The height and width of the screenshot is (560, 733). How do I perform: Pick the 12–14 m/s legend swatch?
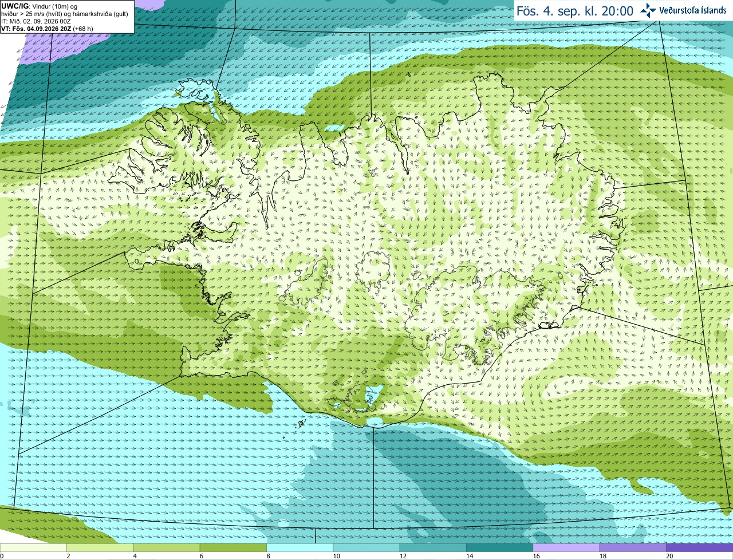[x=433, y=547]
